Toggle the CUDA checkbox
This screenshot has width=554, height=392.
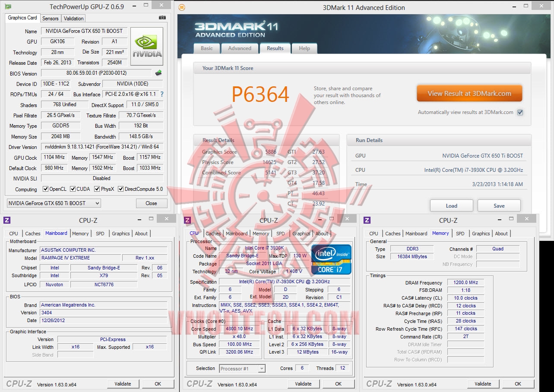click(x=73, y=189)
